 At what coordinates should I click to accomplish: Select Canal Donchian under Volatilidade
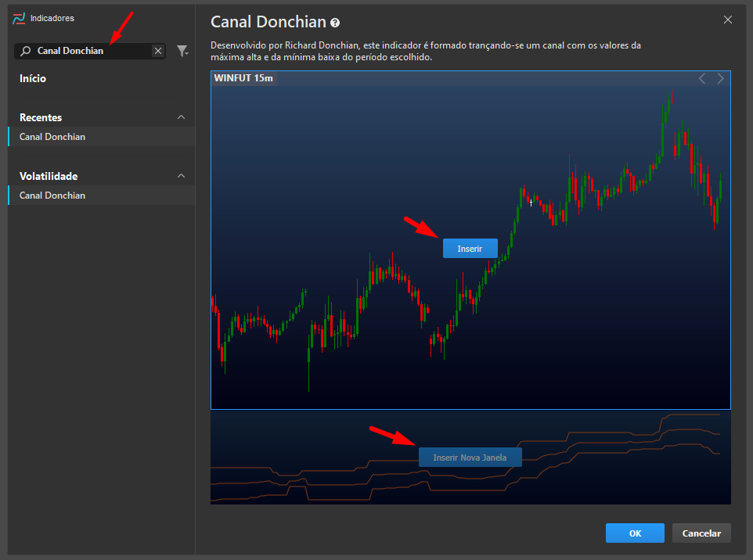pyautogui.click(x=102, y=196)
